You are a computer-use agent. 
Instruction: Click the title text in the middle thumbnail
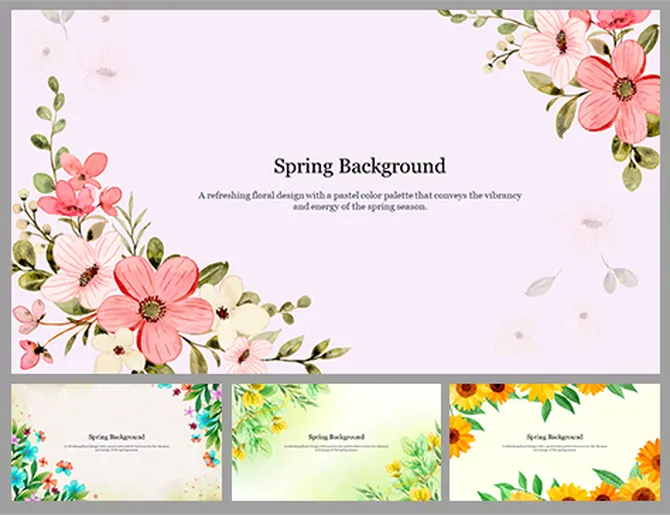click(335, 436)
